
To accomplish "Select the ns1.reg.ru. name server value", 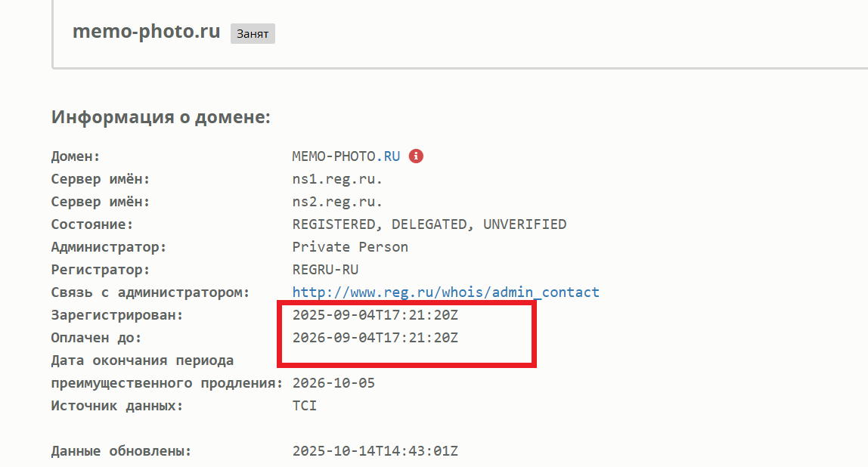I will click(x=337, y=179).
